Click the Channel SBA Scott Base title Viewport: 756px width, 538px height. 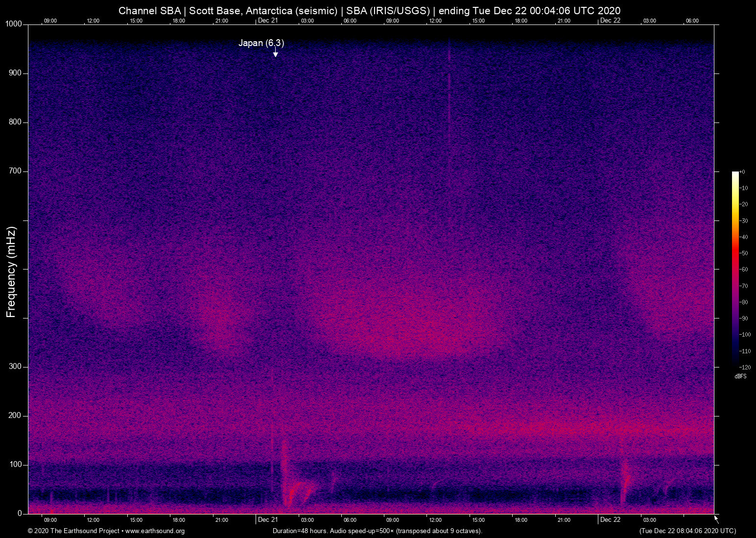(x=369, y=11)
